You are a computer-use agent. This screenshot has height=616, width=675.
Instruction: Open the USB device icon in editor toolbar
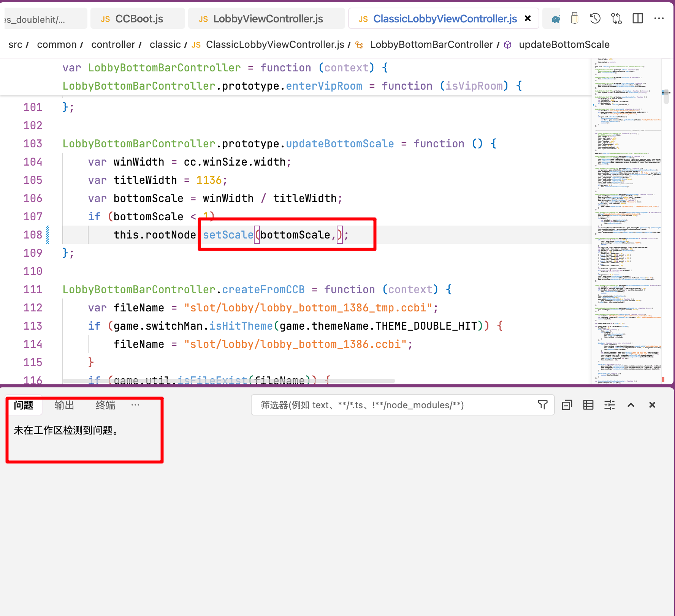[574, 18]
